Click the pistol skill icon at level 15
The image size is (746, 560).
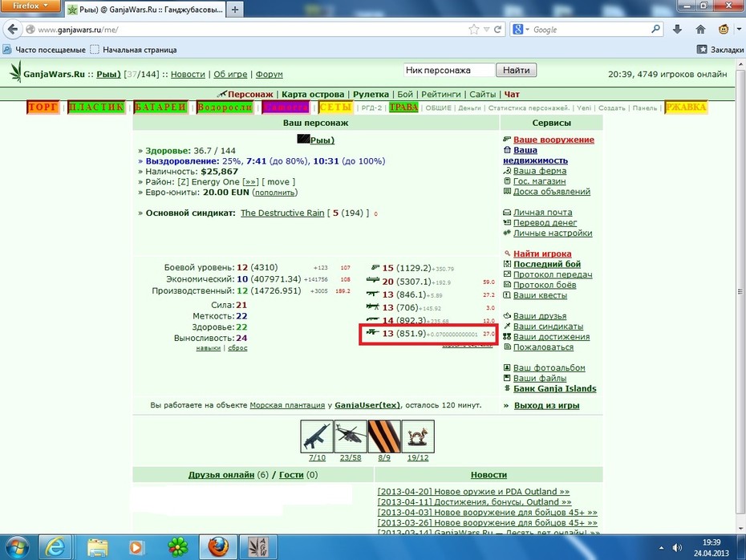[375, 267]
